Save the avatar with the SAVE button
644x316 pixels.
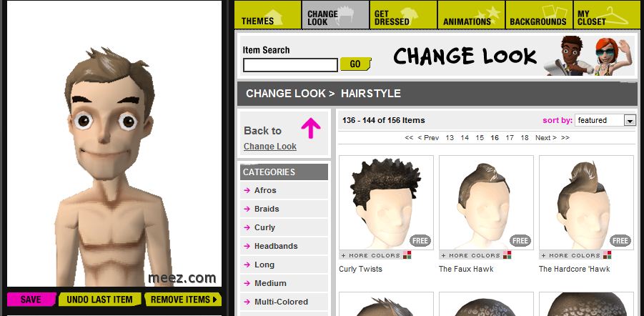31,300
